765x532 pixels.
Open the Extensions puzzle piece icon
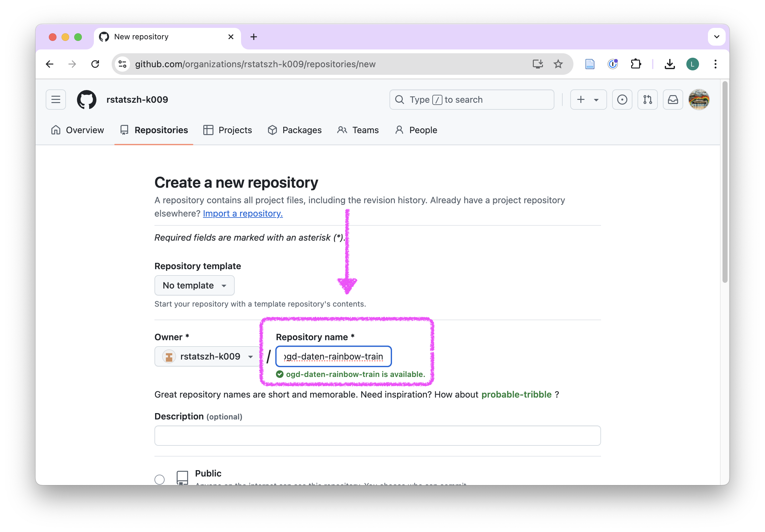click(636, 64)
